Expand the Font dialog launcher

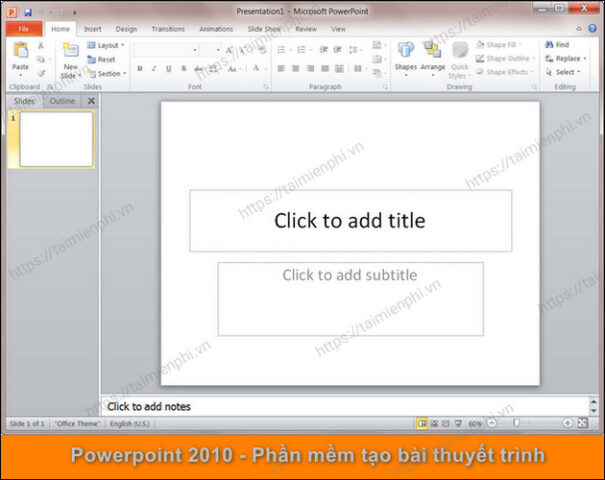pos(266,87)
